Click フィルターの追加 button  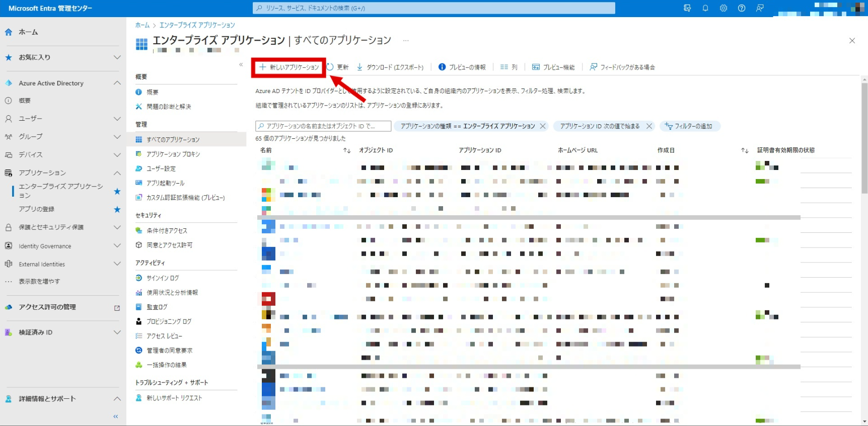click(690, 126)
